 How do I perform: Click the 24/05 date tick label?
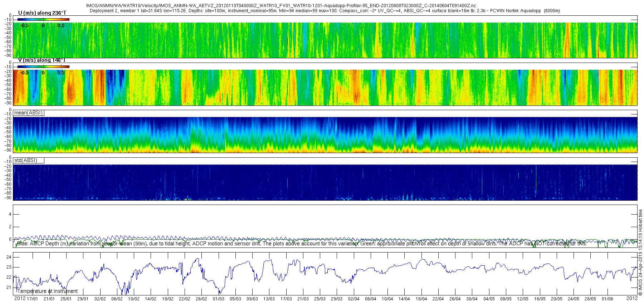[x=573, y=299]
